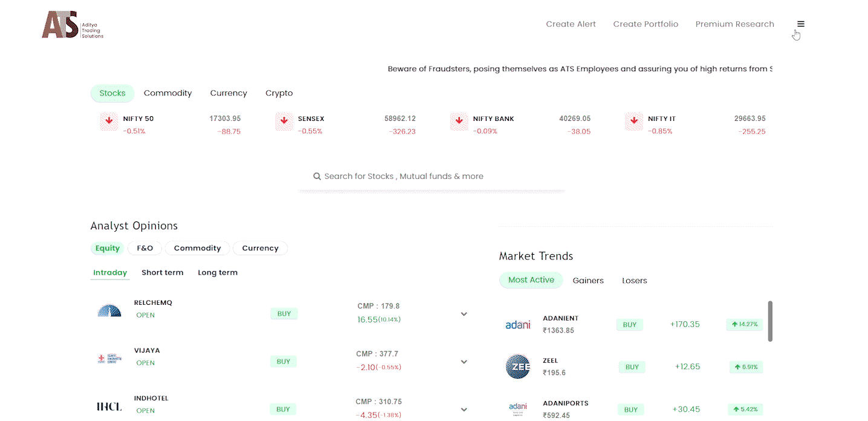
Task: Click the NIFTY BANK index name
Action: (494, 119)
